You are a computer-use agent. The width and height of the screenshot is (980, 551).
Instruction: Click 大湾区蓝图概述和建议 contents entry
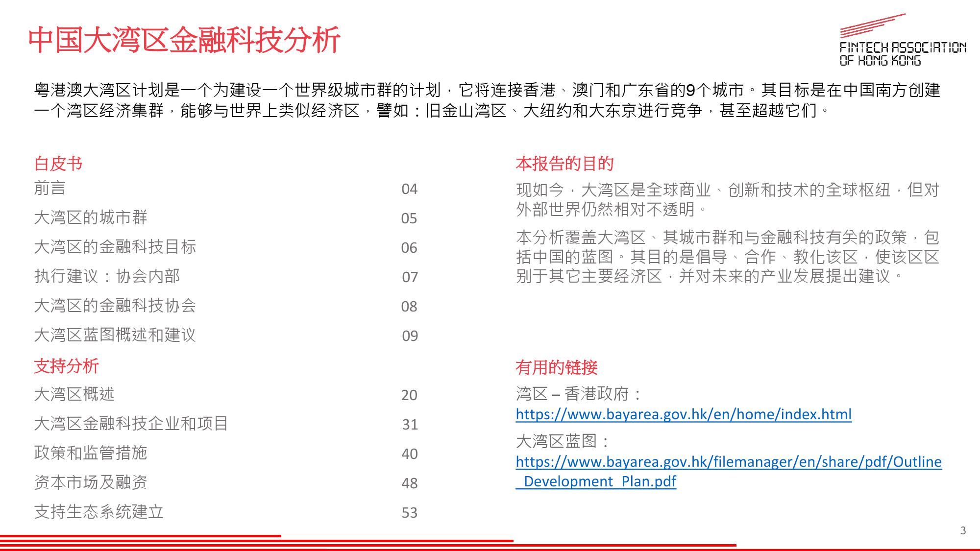tap(115, 335)
